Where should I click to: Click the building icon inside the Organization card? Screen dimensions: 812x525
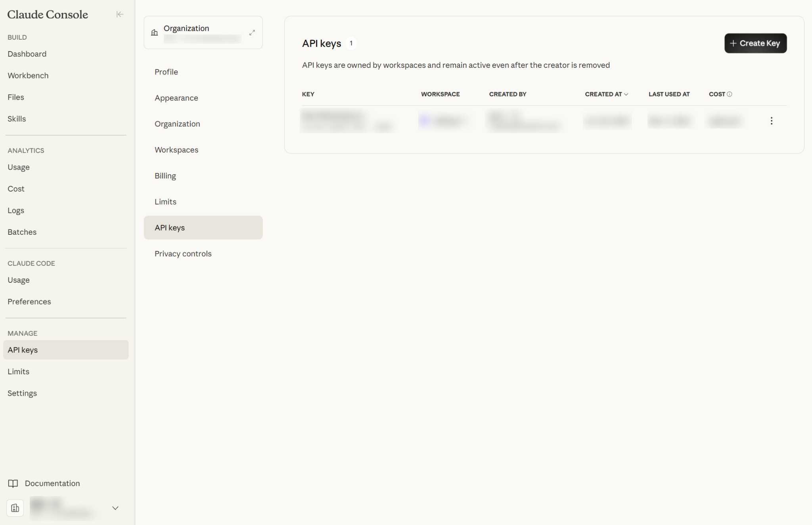tap(154, 33)
